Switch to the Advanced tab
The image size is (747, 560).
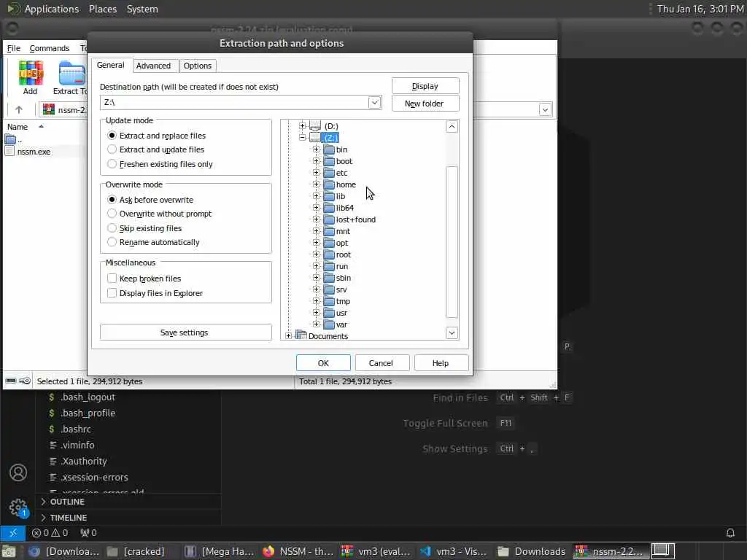(x=153, y=66)
